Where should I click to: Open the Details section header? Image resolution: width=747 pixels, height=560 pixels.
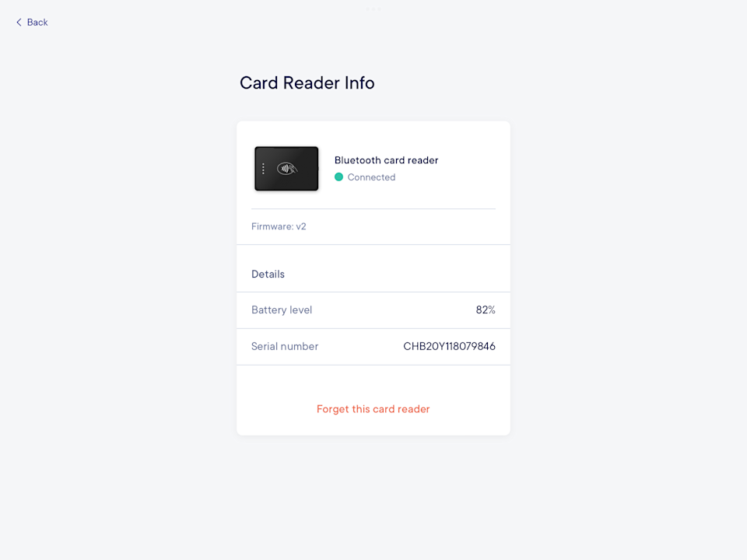[268, 274]
